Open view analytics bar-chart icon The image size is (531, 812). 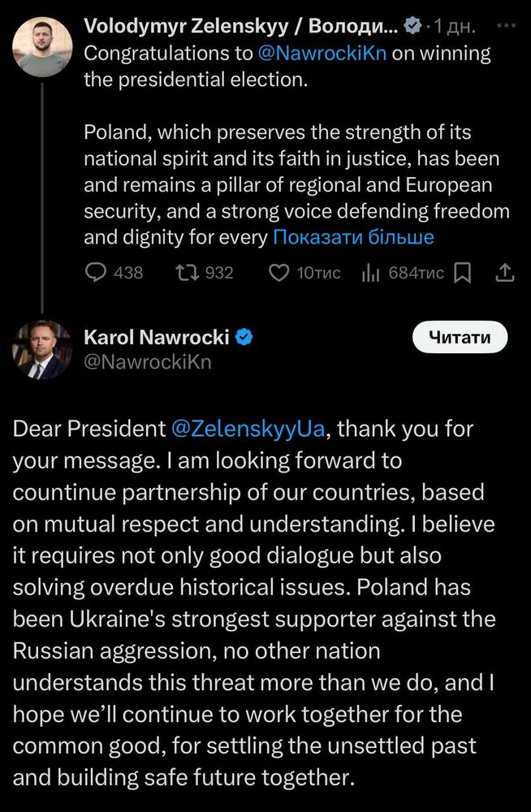371,273
